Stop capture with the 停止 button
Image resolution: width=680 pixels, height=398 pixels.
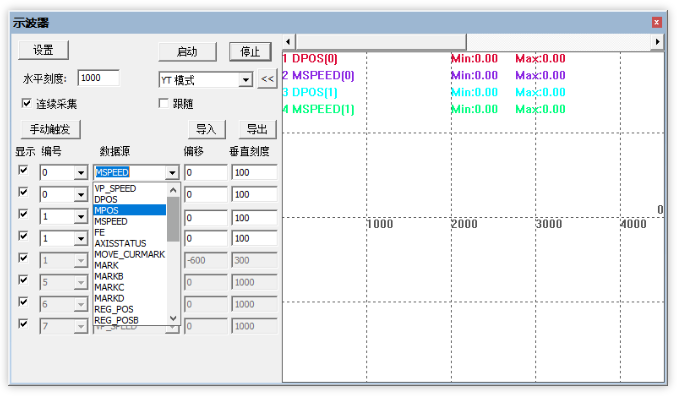[x=250, y=52]
